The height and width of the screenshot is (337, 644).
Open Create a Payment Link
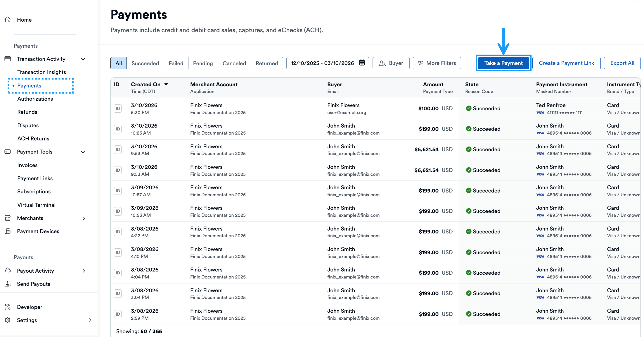(x=566, y=63)
